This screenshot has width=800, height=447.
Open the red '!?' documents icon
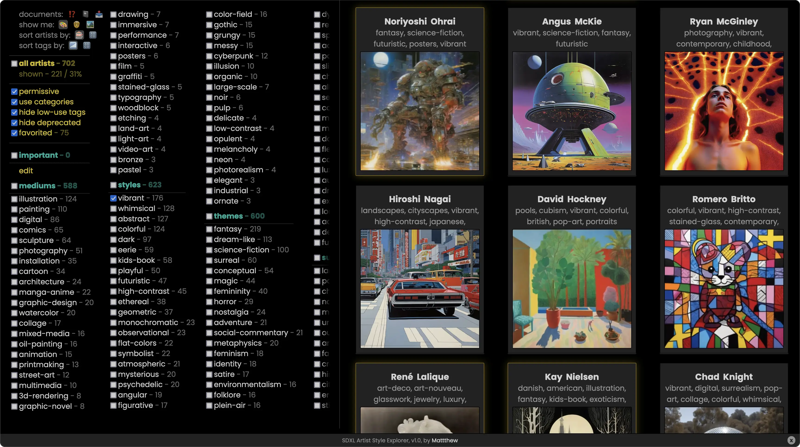[72, 14]
